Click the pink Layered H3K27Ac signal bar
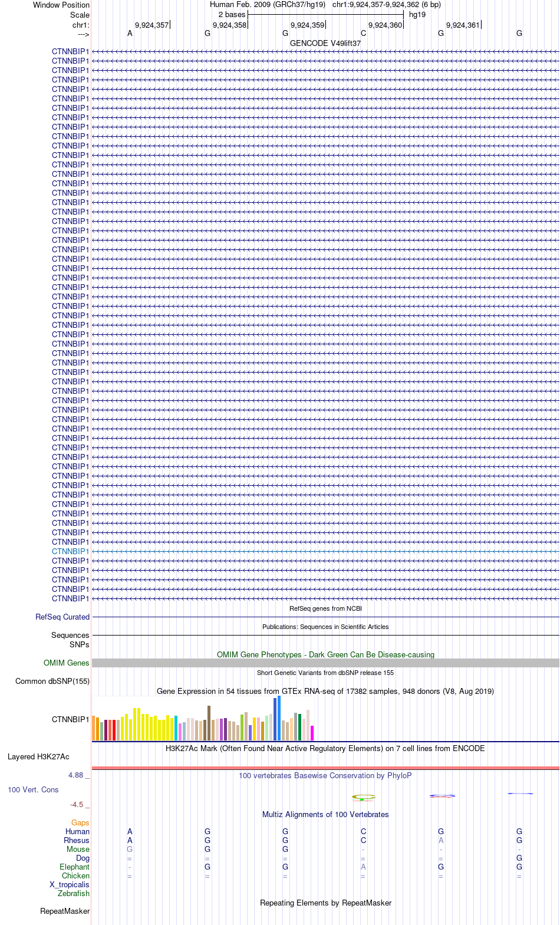Image resolution: width=560 pixels, height=925 pixels. click(325, 768)
